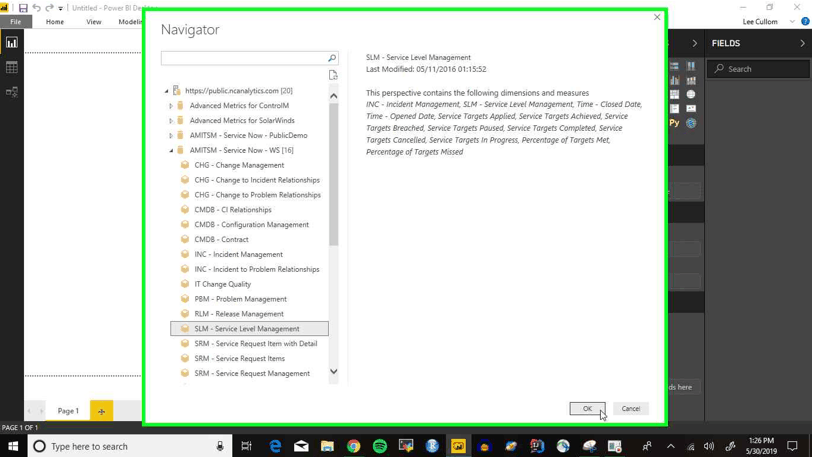
Task: Collapse the public.ncanalytics.com server node
Action: [167, 91]
